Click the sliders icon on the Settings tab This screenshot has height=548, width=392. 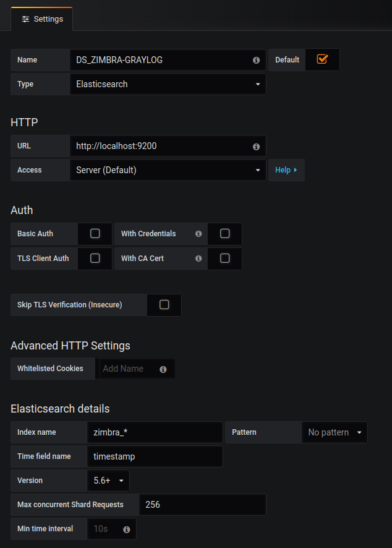click(x=25, y=19)
